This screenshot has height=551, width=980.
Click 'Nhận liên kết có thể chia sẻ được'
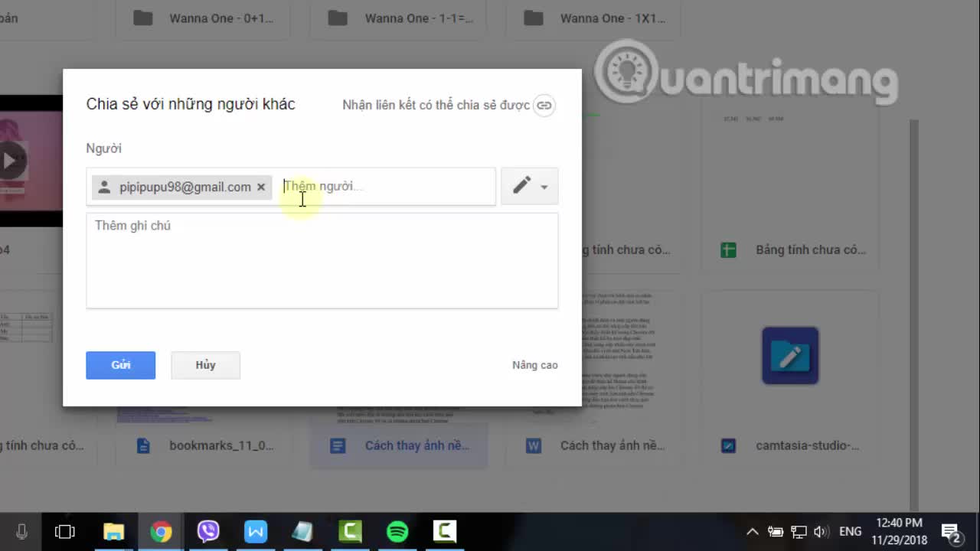point(436,105)
